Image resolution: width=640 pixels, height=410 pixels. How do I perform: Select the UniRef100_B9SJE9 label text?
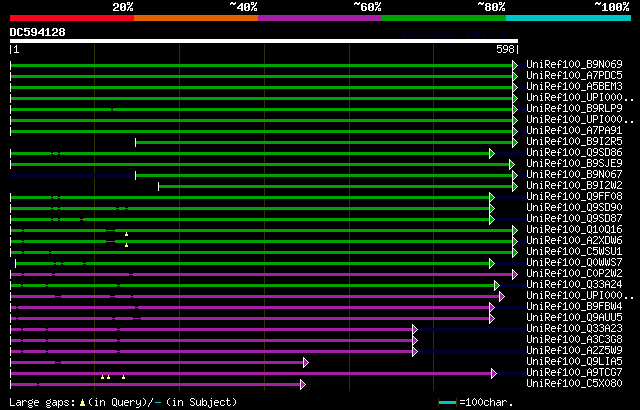click(x=574, y=164)
